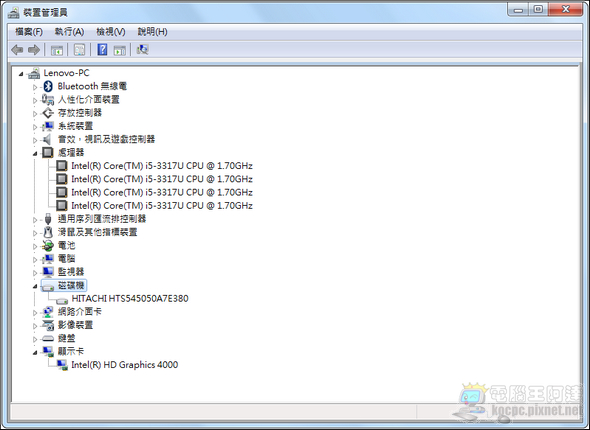Select the 影像裝置 label

coord(75,325)
